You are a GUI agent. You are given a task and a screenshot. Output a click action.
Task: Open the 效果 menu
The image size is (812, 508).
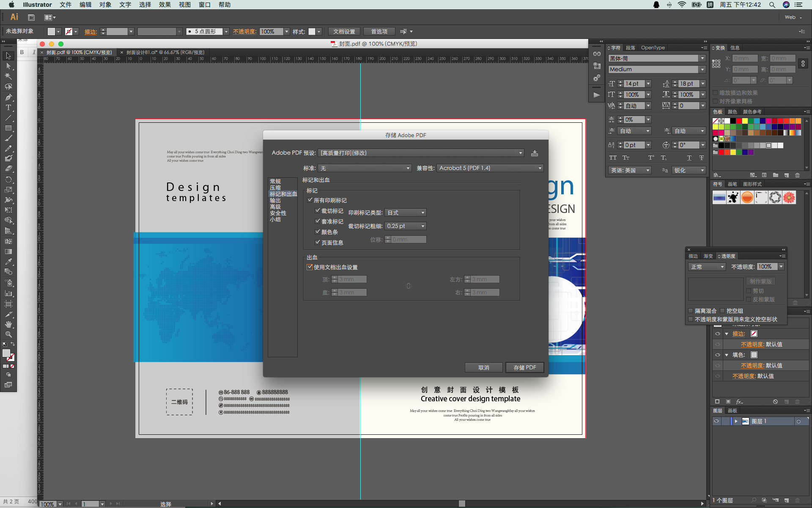(x=165, y=5)
